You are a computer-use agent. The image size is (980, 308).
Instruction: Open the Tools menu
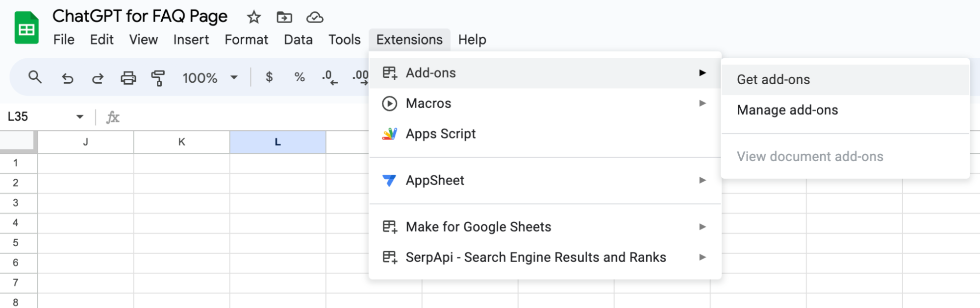click(x=344, y=40)
